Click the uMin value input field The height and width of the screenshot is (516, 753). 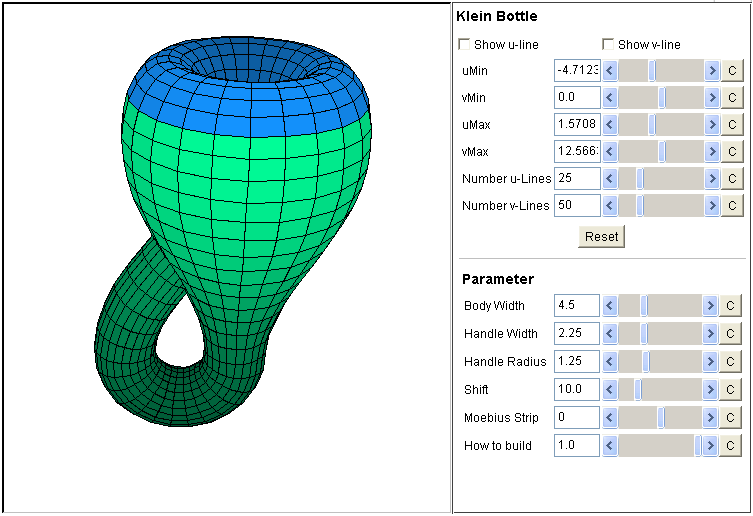tap(577, 71)
